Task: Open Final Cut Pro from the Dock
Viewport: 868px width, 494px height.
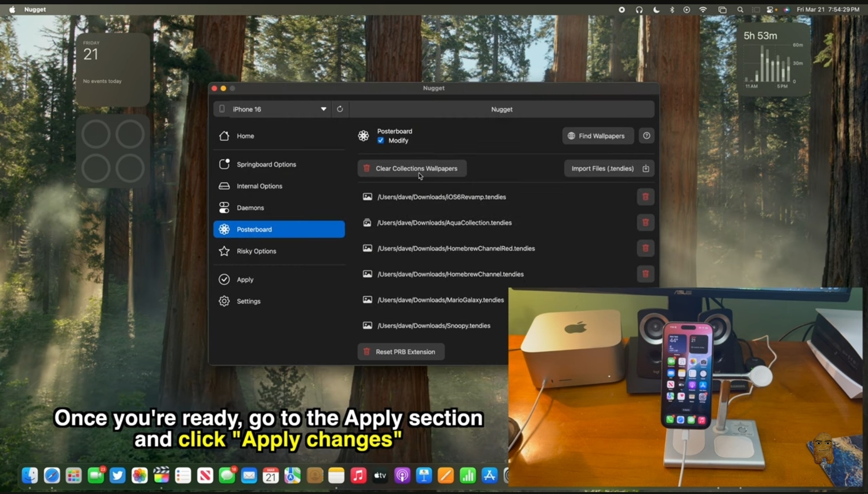Action: (x=162, y=476)
